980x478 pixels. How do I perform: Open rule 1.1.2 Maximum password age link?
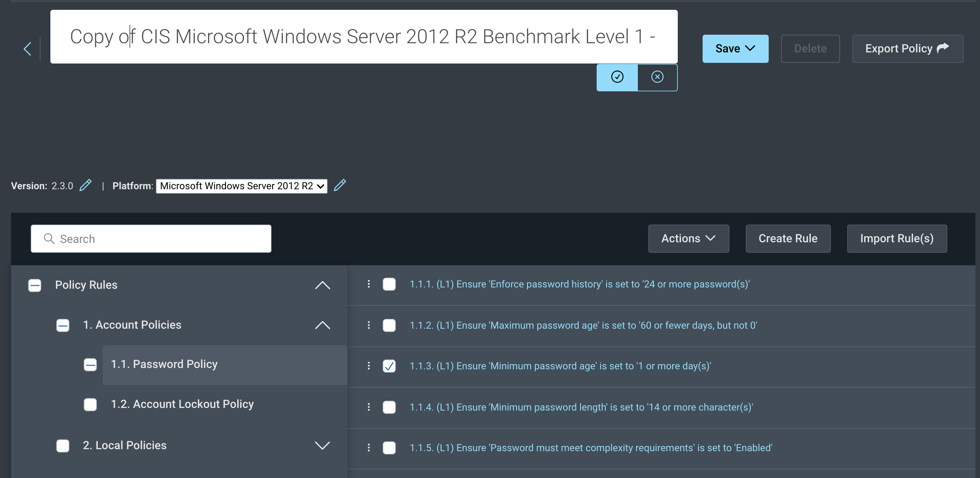(583, 325)
